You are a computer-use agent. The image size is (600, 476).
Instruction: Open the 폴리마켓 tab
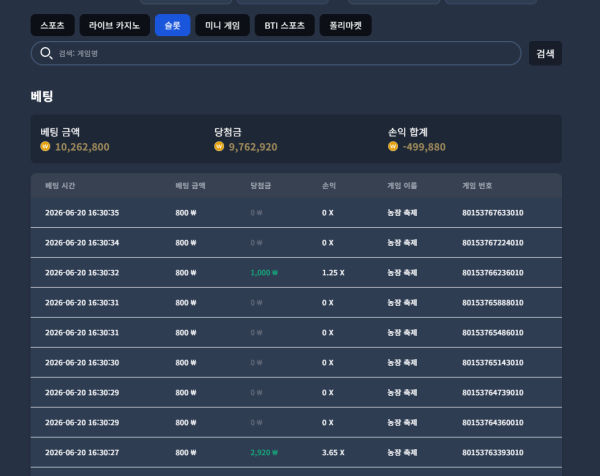346,25
